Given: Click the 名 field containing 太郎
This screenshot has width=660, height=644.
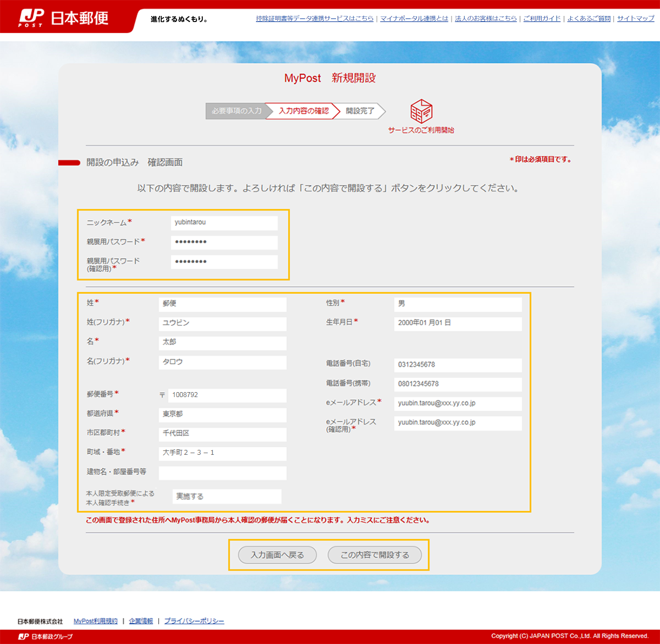Looking at the screenshot, I should tap(223, 343).
